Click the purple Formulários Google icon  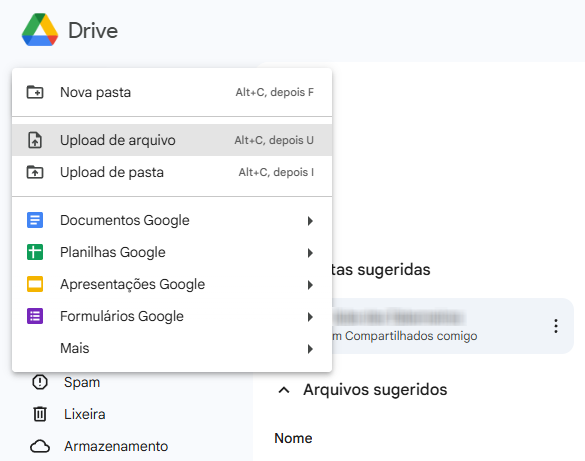[x=35, y=316]
